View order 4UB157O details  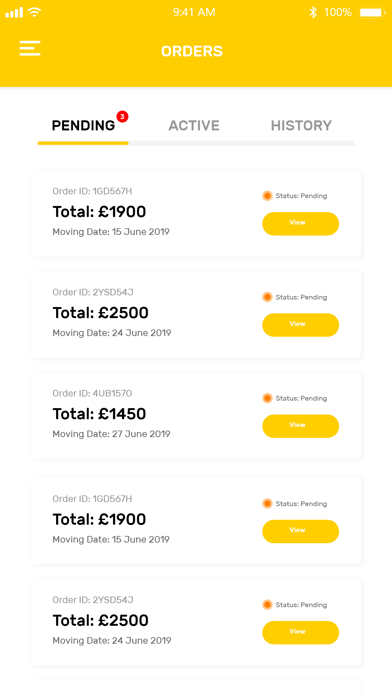[301, 426]
